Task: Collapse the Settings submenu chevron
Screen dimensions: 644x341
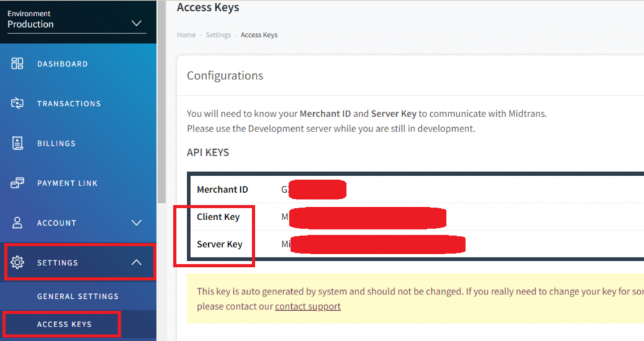Action: (136, 262)
